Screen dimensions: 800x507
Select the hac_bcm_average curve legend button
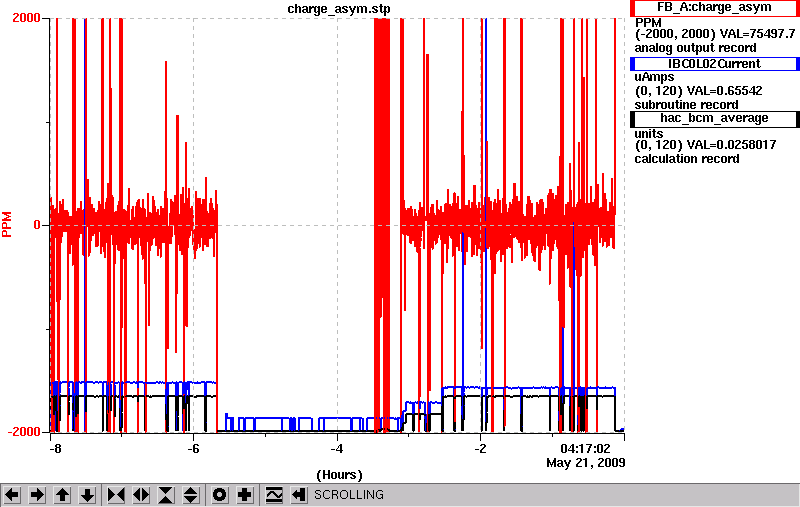pyautogui.click(x=714, y=118)
